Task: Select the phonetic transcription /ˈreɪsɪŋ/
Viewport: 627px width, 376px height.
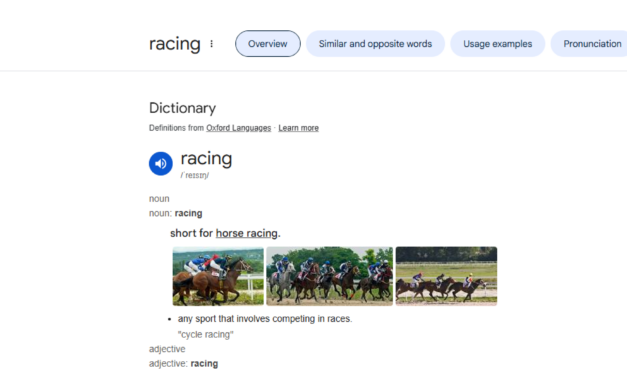Action: 195,175
